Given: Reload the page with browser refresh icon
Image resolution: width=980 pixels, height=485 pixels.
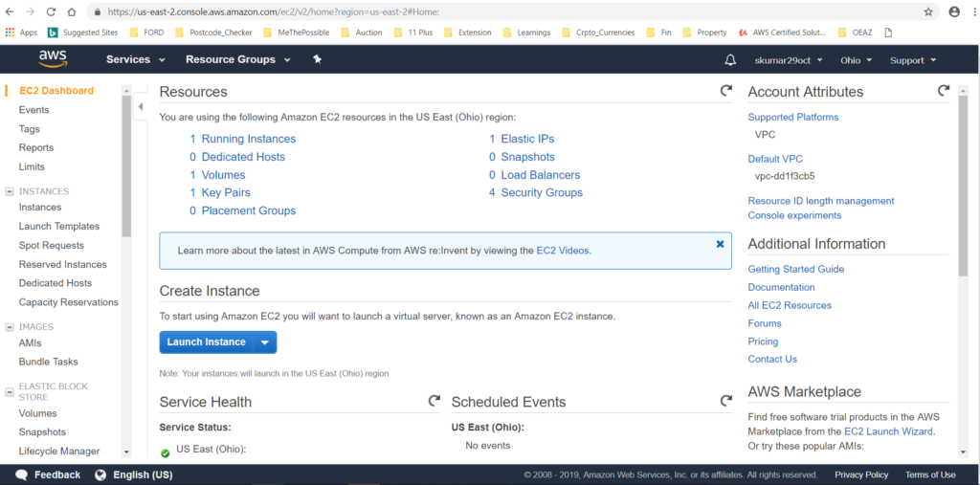Looking at the screenshot, I should coord(52,11).
